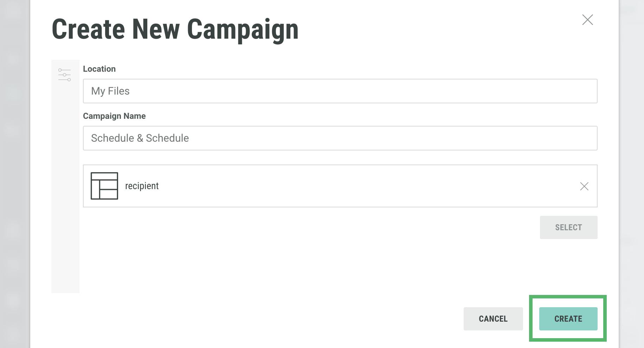Click the "Campaign Name" field label
644x348 pixels.
coord(114,116)
